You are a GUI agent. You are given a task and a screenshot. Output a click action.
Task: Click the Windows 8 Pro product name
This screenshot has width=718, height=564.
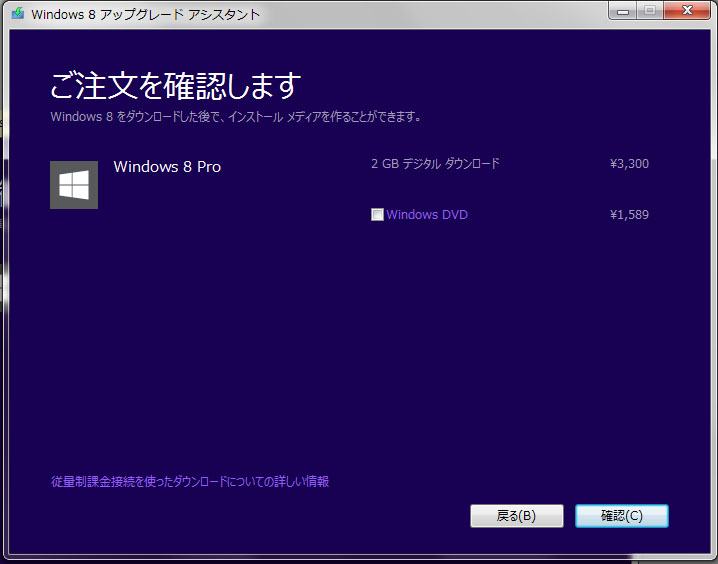(x=167, y=167)
